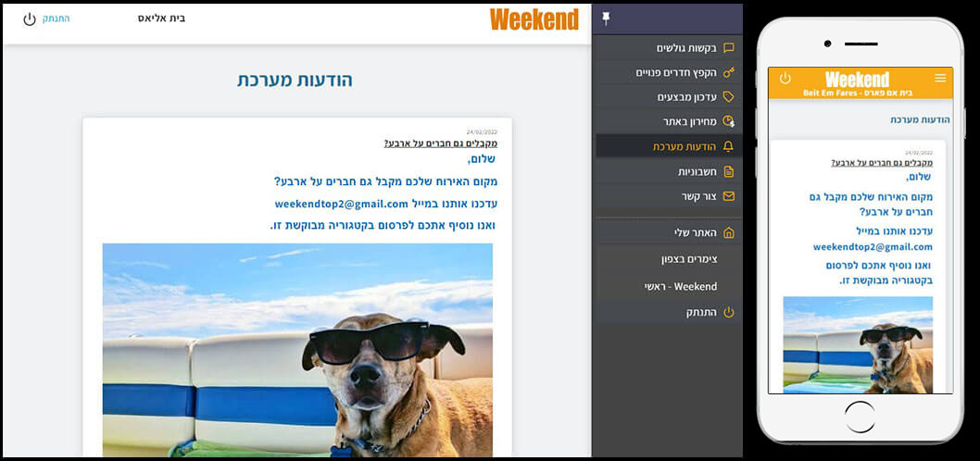Screen dimensions: 980x461
Task: Expand the hamburger menu on the phone screen
Action: [940, 79]
